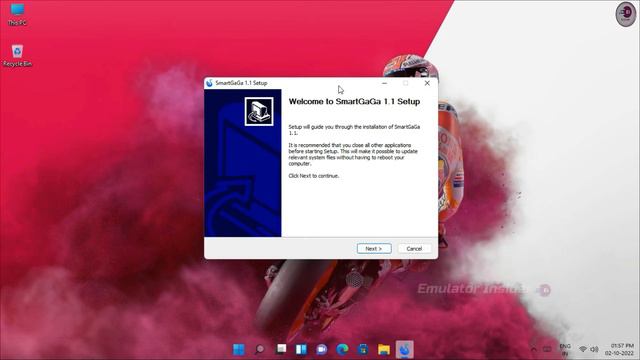Click the SmartGaGa title bar logo icon
The width and height of the screenshot is (640, 360).
coord(209,83)
